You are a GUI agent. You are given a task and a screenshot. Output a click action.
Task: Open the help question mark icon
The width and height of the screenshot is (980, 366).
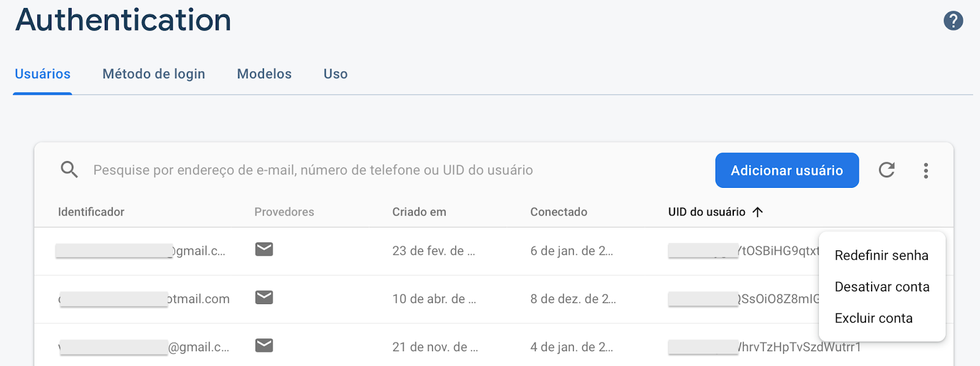(x=953, y=21)
